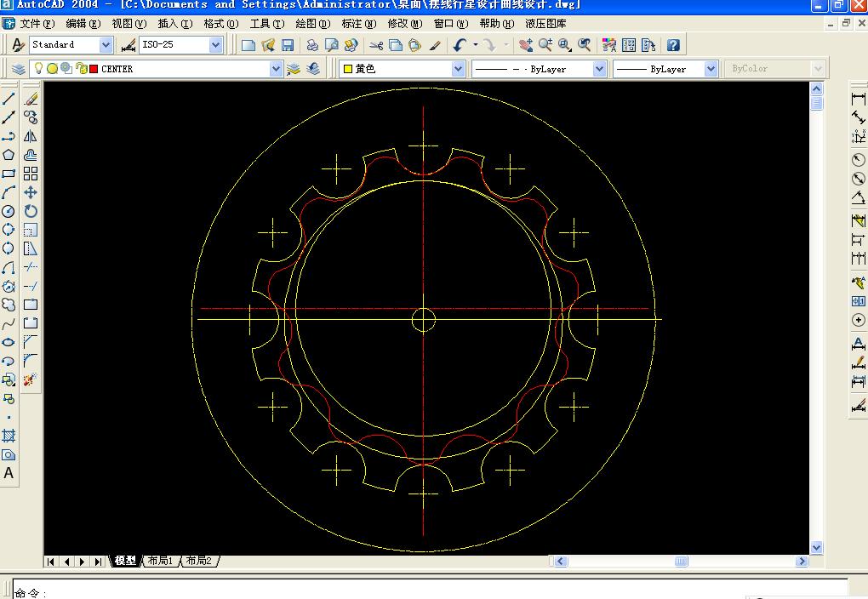
Task: Select the 模型 tab
Action: coord(125,561)
